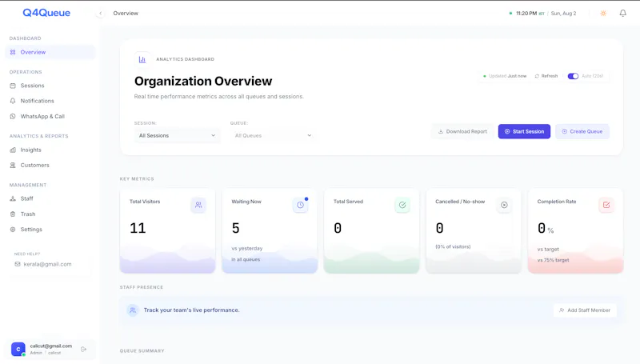Click the logout icon beside account
This screenshot has height=364, width=640.
84,350
